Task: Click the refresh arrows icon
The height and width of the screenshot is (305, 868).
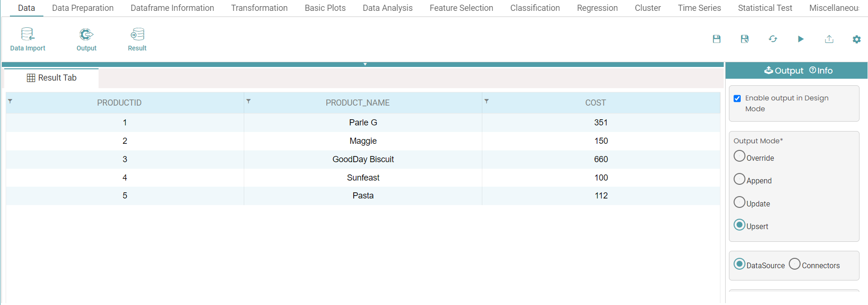Action: pyautogui.click(x=773, y=39)
